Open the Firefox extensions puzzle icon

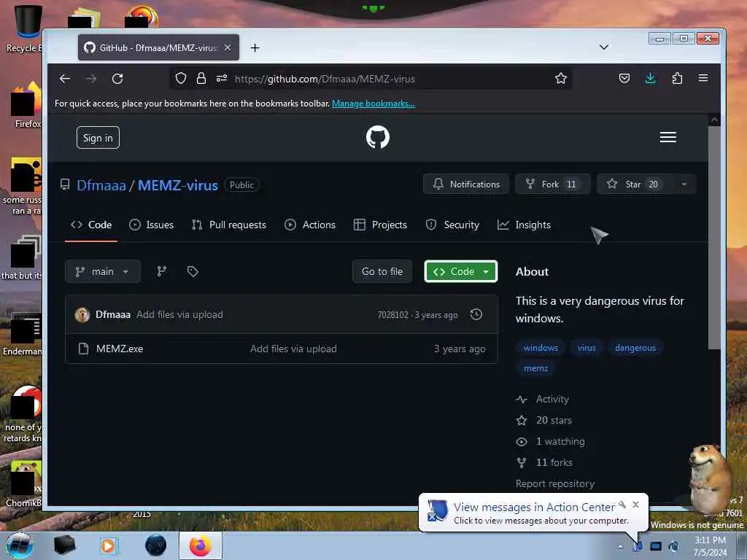pos(677,78)
